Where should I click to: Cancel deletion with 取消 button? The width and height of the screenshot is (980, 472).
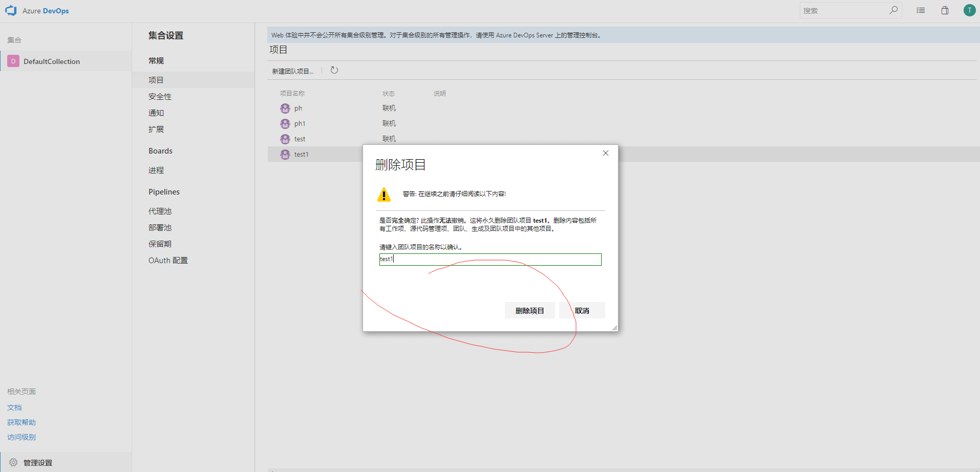582,311
